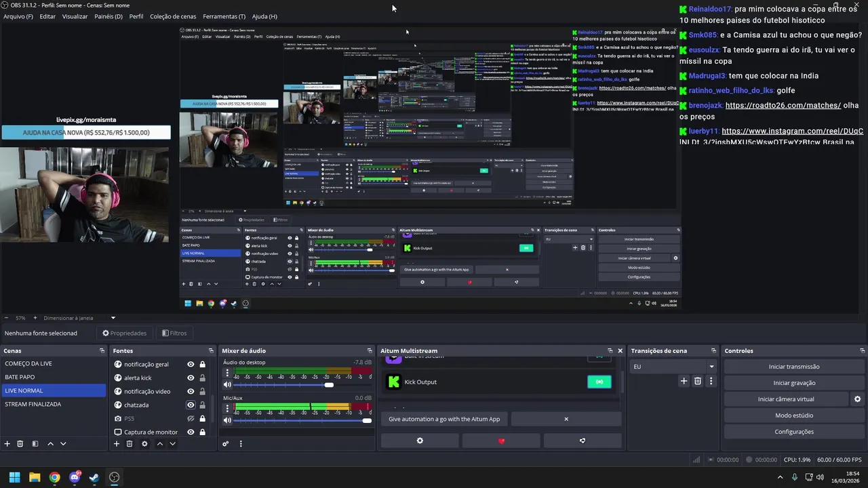868x488 pixels.
Task: Click Iniciar câmera virtual button
Action: 786,399
